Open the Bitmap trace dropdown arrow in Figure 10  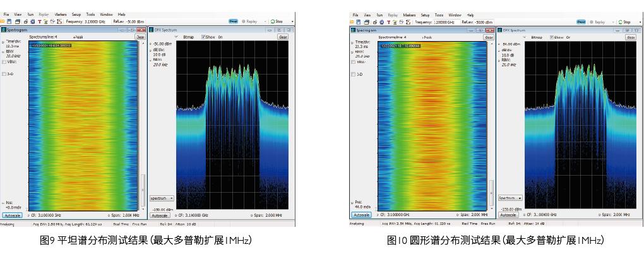point(525,37)
